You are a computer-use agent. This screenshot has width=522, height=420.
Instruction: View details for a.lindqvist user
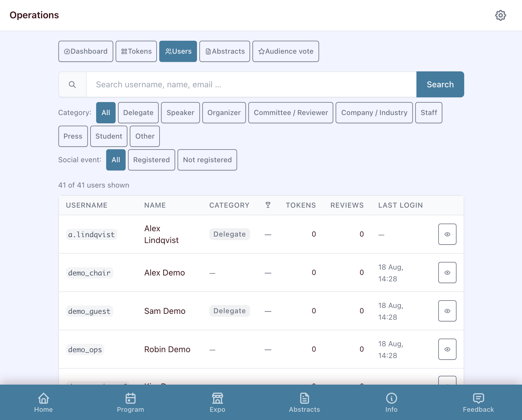point(447,234)
